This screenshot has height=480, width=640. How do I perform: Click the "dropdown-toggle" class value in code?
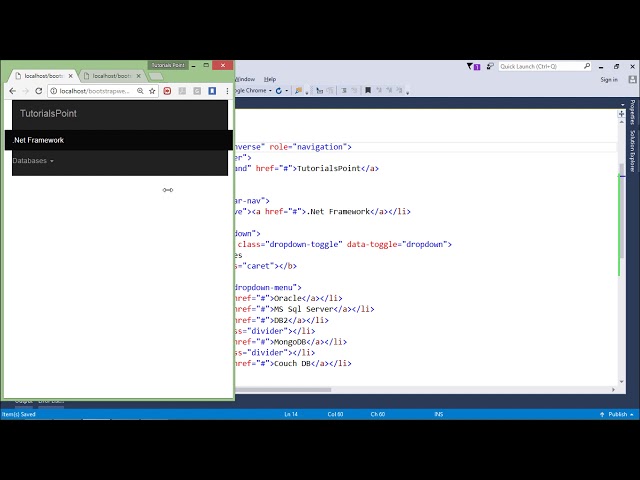click(304, 244)
